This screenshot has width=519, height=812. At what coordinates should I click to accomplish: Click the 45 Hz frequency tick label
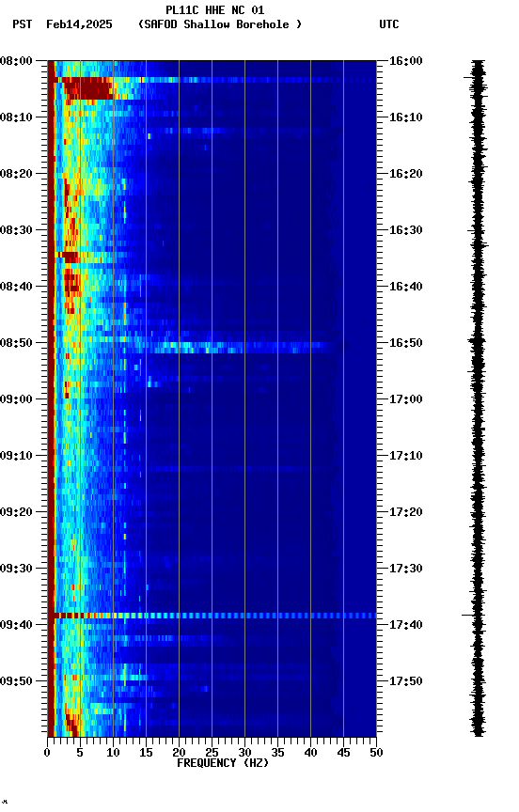[x=343, y=753]
